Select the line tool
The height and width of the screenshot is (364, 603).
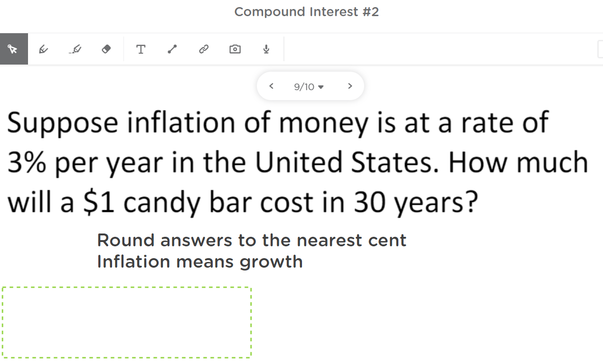point(172,48)
